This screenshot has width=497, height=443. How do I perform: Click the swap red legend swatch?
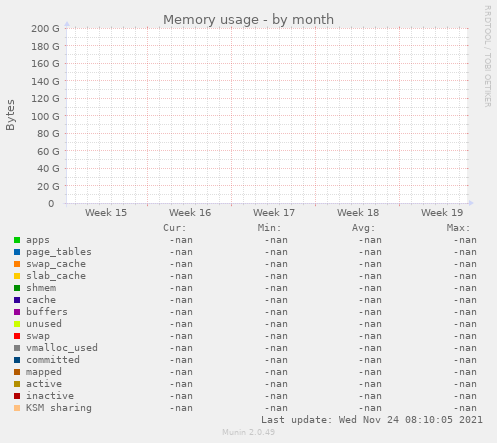17,336
